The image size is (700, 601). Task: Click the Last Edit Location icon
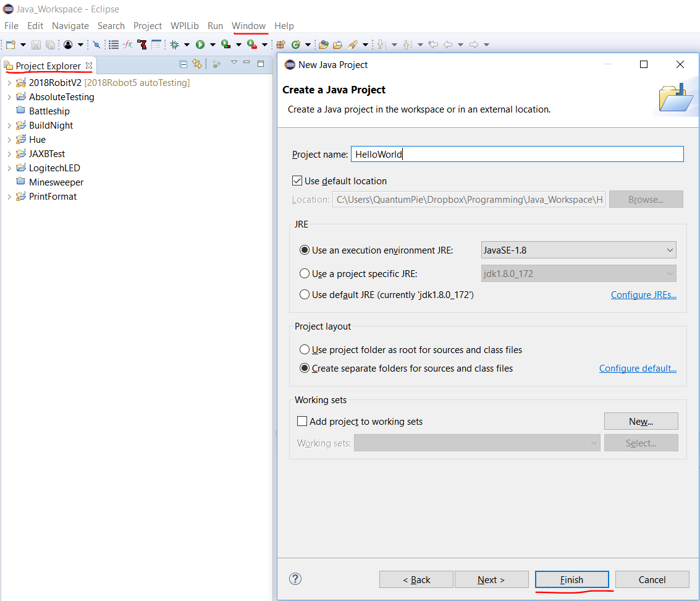pyautogui.click(x=433, y=45)
